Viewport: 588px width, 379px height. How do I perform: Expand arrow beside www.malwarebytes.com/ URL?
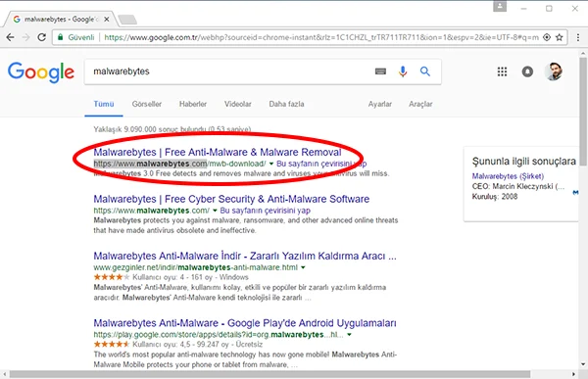click(215, 211)
